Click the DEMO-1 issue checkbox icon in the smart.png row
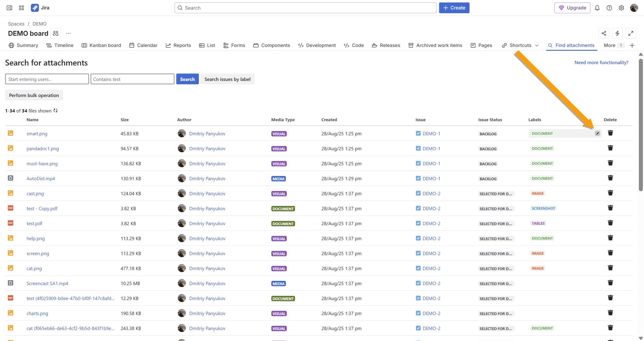The height and width of the screenshot is (341, 644). click(x=418, y=133)
